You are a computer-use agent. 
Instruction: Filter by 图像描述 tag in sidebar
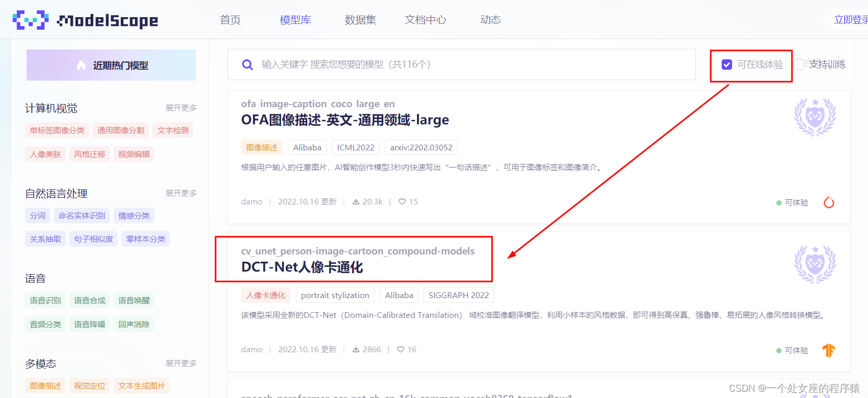[45, 386]
